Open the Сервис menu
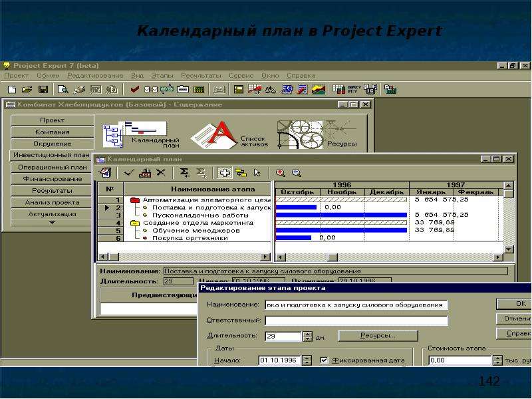 (241, 76)
